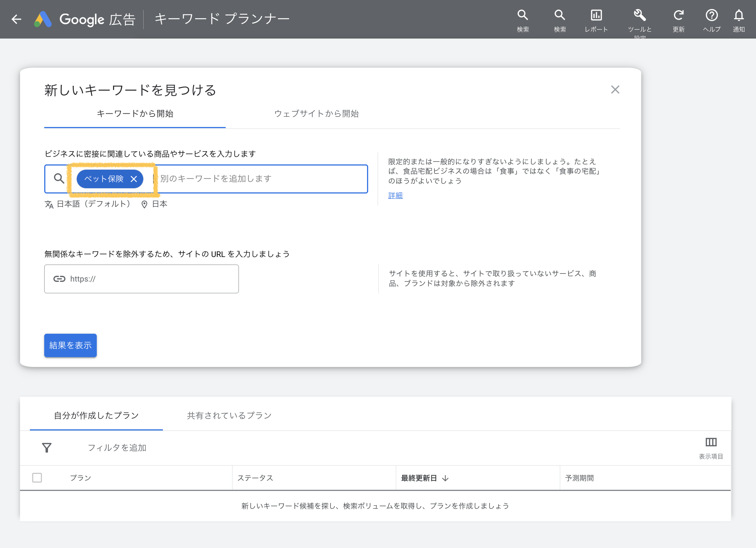Click the 結果を表示 button

[70, 345]
